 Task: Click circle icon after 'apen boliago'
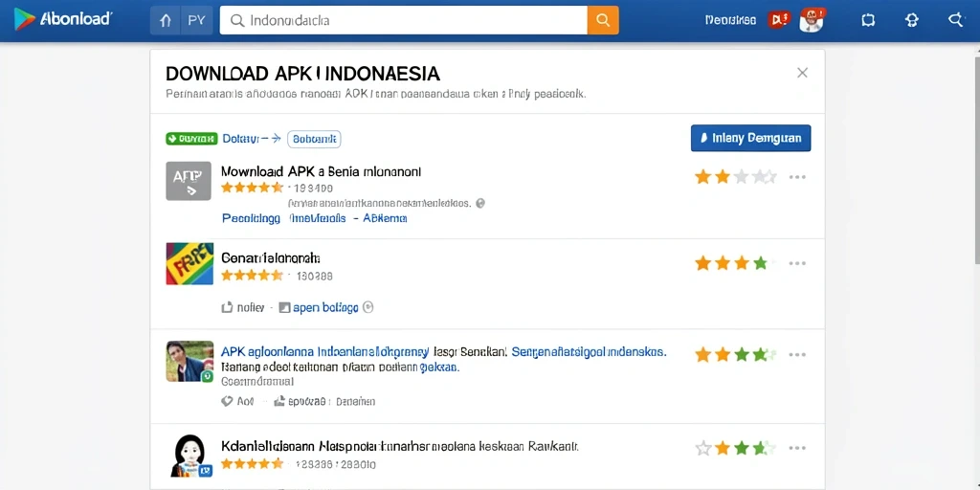point(368,307)
